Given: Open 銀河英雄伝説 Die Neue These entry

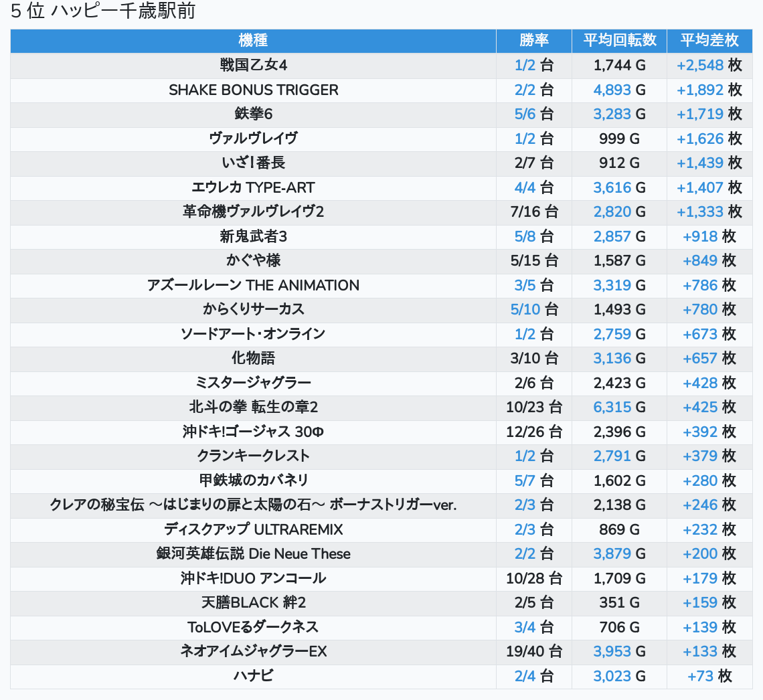Looking at the screenshot, I should tap(253, 553).
